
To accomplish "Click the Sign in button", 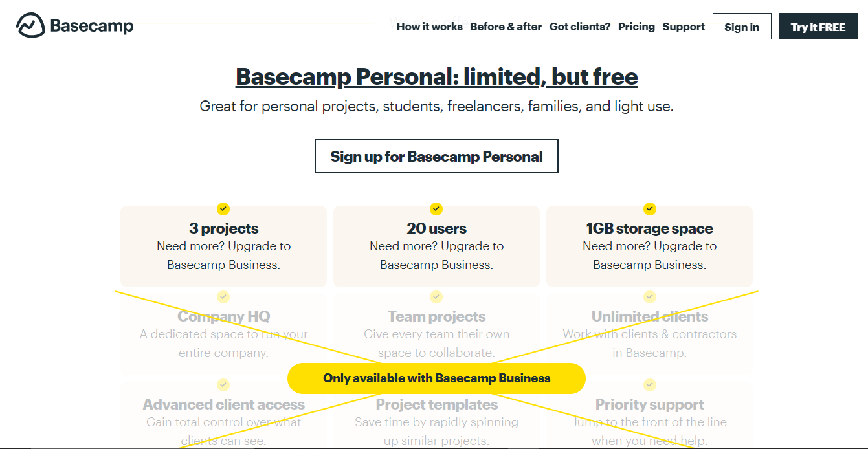I will click(x=742, y=27).
